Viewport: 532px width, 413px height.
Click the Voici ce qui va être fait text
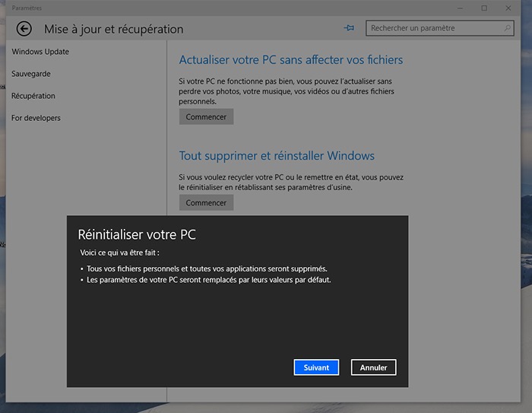click(x=119, y=253)
